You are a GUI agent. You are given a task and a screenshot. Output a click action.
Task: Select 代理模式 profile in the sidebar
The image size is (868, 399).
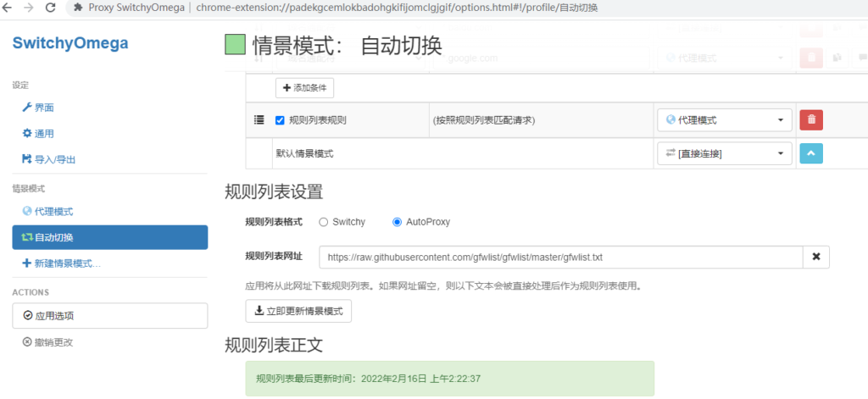pos(53,211)
